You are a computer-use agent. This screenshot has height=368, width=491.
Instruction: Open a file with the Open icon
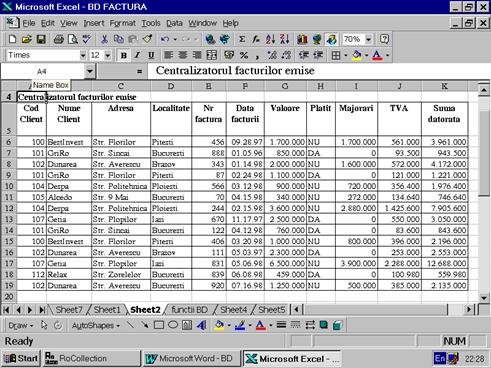(x=27, y=39)
